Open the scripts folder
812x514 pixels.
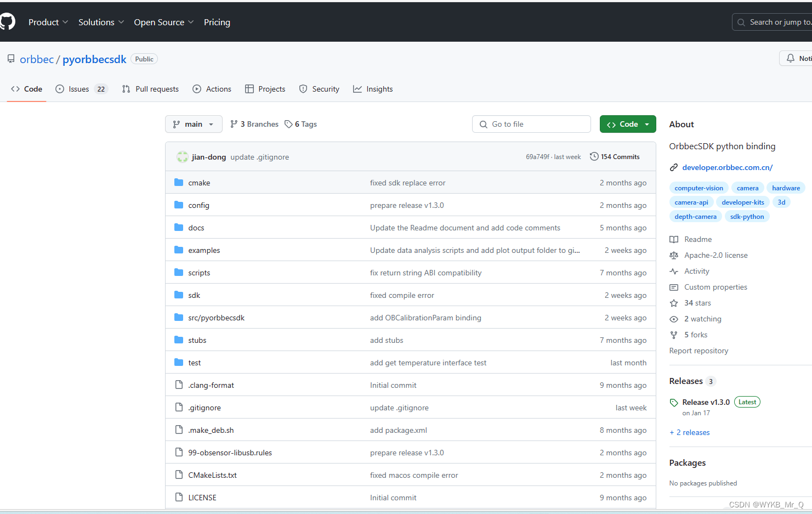199,273
